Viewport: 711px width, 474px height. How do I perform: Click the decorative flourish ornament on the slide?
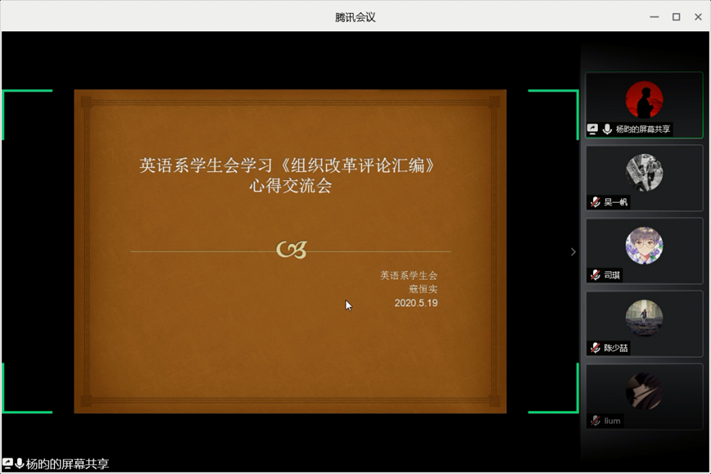pyautogui.click(x=292, y=249)
